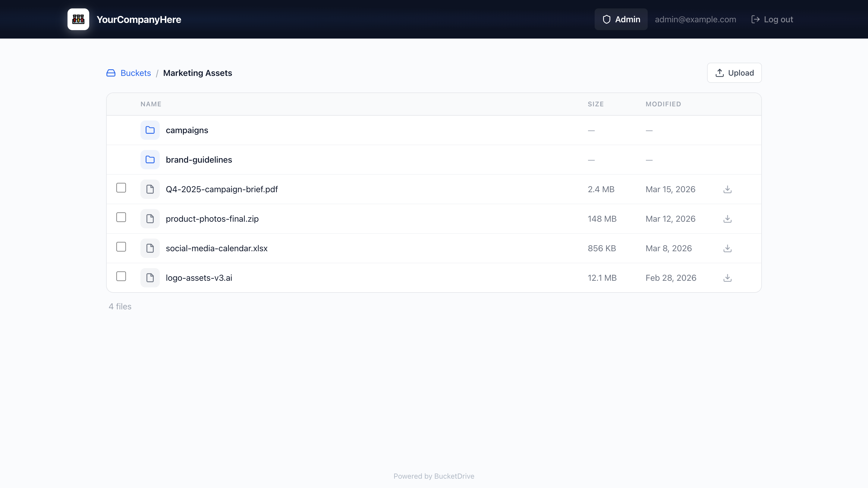This screenshot has width=868, height=488.
Task: Click the social-media-calendar.xlsx file name
Action: point(216,249)
